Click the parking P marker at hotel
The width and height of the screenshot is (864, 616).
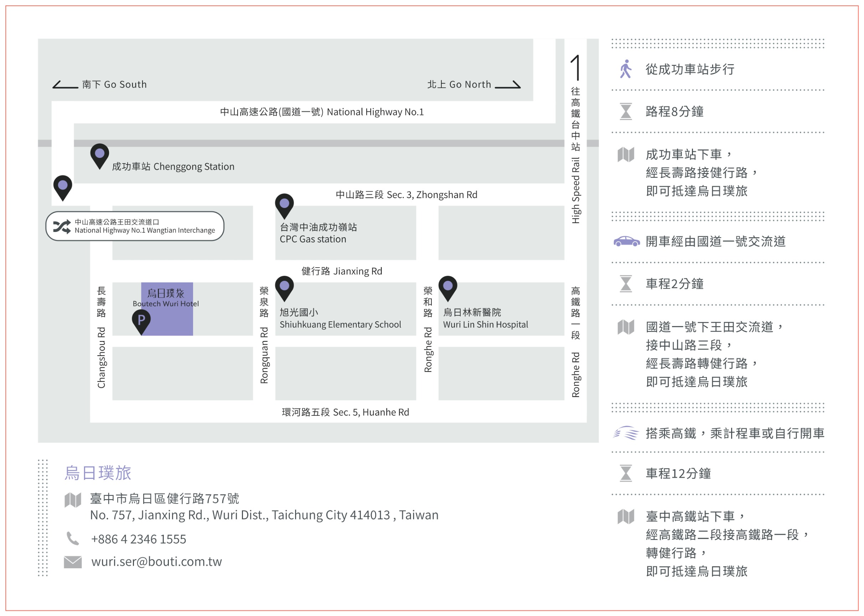pyautogui.click(x=141, y=322)
